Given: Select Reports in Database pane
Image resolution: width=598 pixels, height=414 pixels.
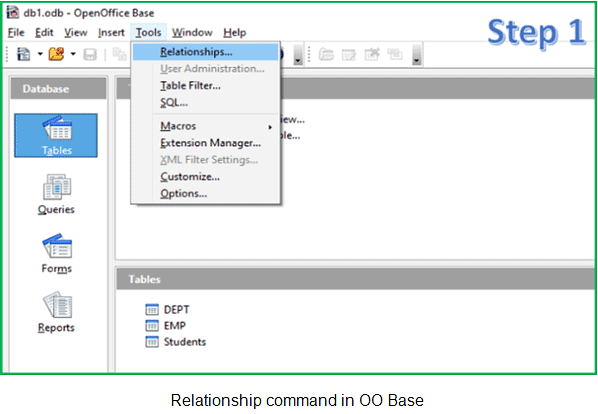Looking at the screenshot, I should click(56, 312).
